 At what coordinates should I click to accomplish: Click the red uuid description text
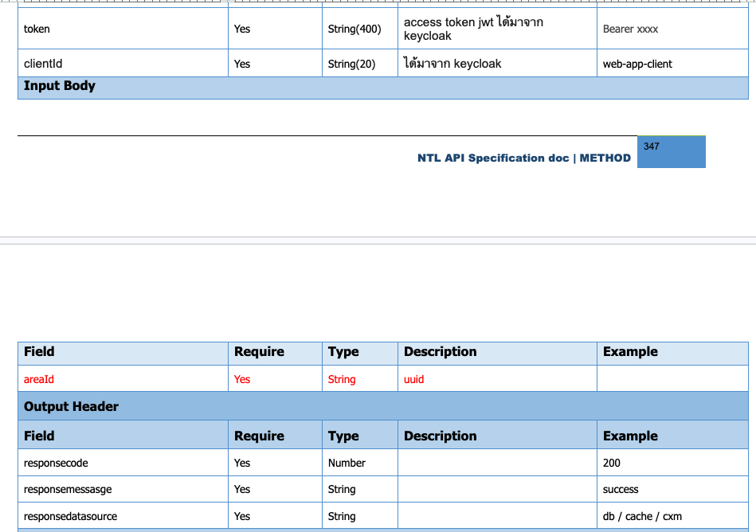[414, 379]
